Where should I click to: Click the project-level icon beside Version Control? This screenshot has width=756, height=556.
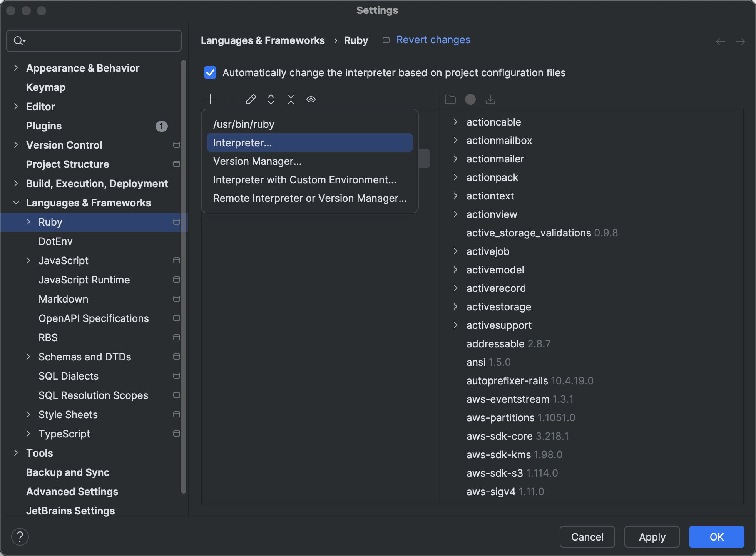point(177,145)
